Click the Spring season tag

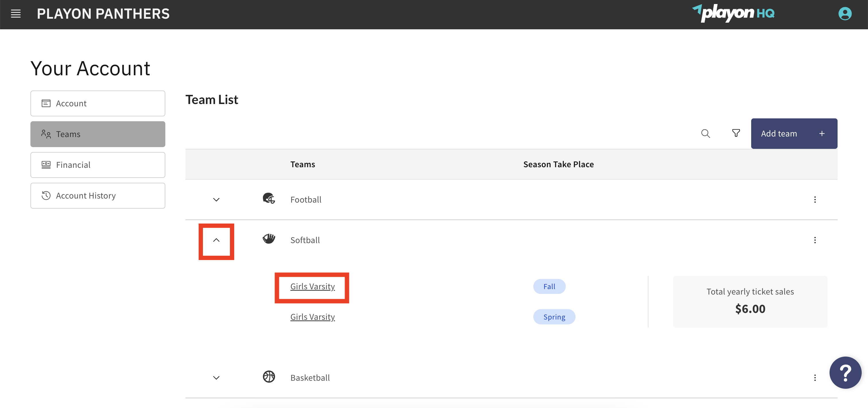tap(554, 317)
